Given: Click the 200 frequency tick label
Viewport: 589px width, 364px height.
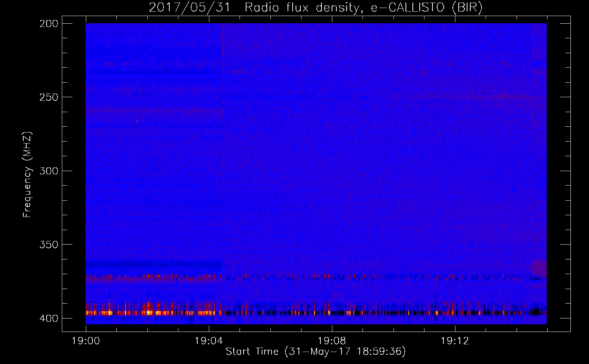Looking at the screenshot, I should click(49, 24).
